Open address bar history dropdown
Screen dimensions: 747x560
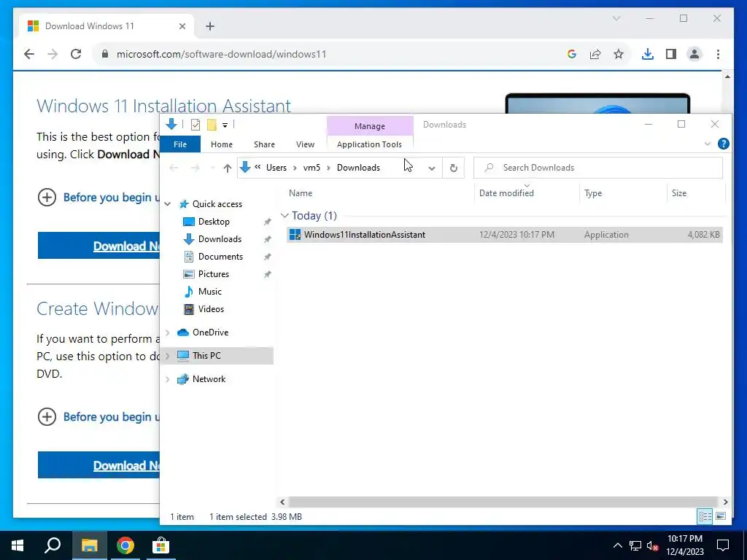click(x=432, y=168)
